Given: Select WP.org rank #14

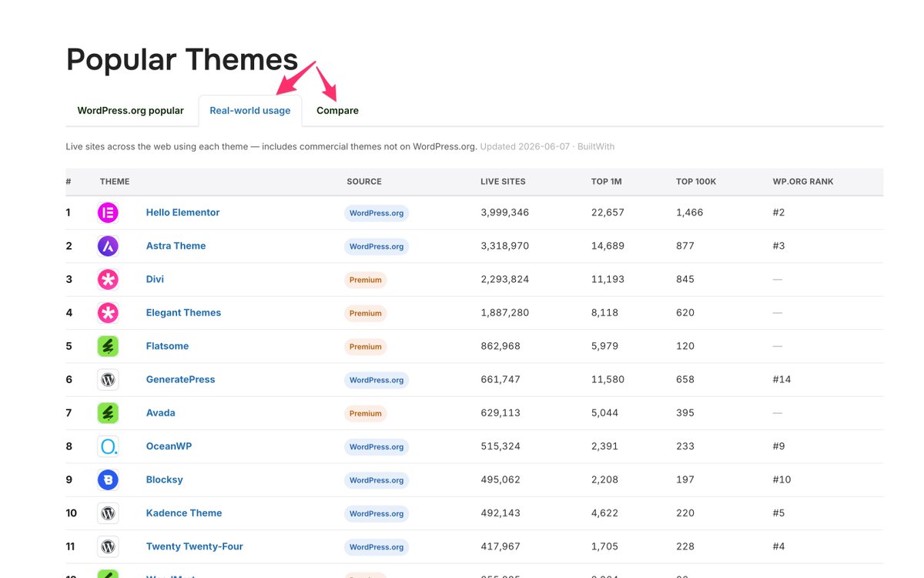Looking at the screenshot, I should 782,379.
